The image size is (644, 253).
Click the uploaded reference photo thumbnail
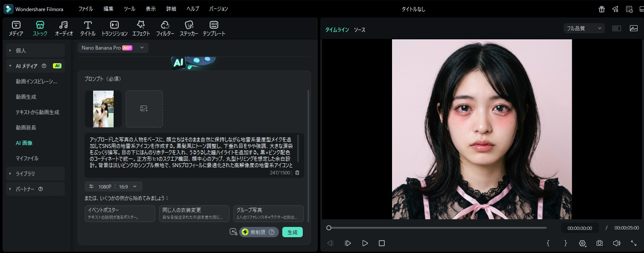pyautogui.click(x=103, y=109)
